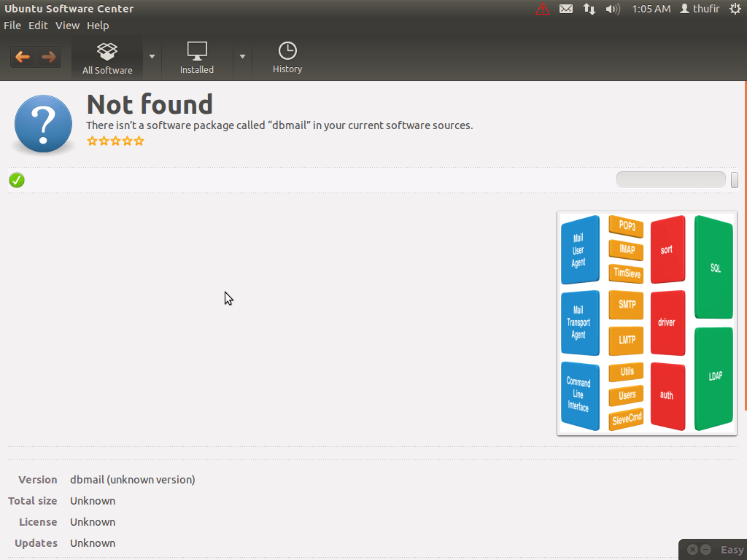Screen dimensions: 747x560
Task: Click the Easy overlay close button
Action: click(x=693, y=550)
